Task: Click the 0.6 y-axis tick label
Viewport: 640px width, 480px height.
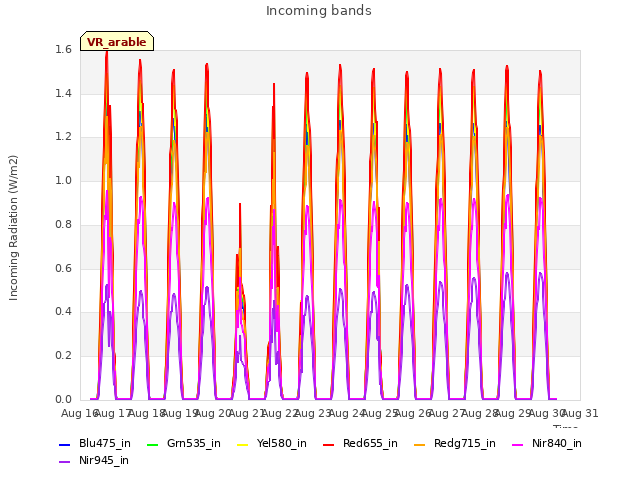Action: (63, 268)
